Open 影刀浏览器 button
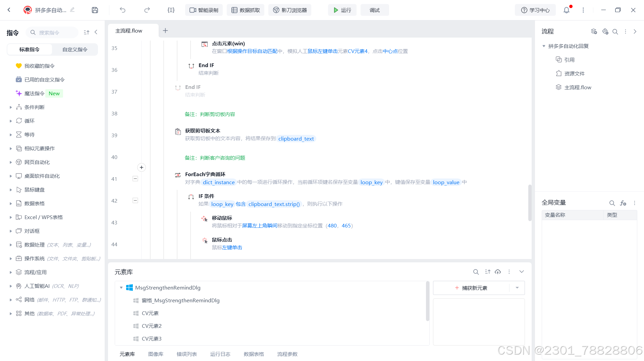The image size is (644, 361). (x=290, y=10)
